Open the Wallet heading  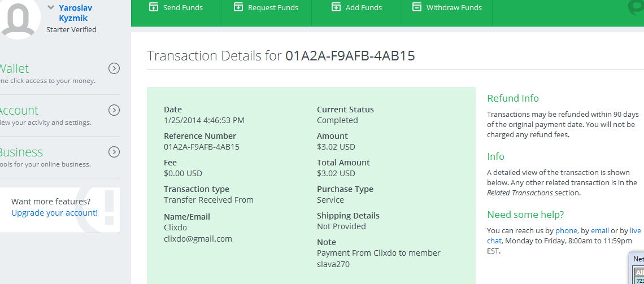[14, 68]
